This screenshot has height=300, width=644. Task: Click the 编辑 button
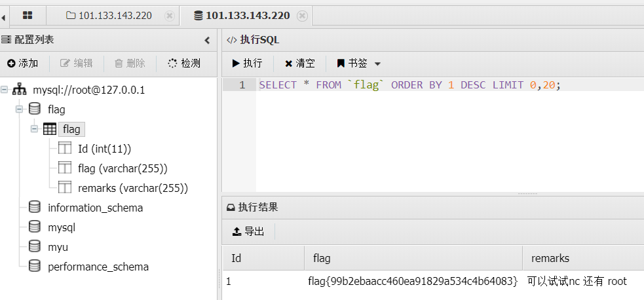pyautogui.click(x=77, y=63)
